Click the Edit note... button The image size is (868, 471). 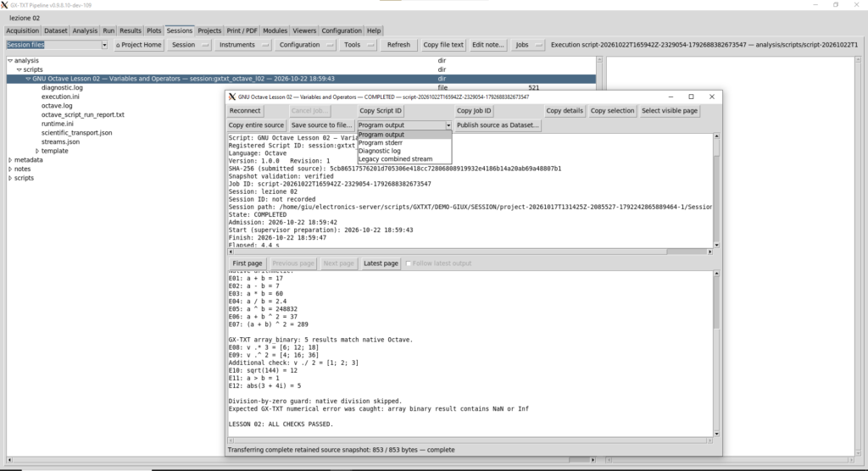tap(487, 45)
